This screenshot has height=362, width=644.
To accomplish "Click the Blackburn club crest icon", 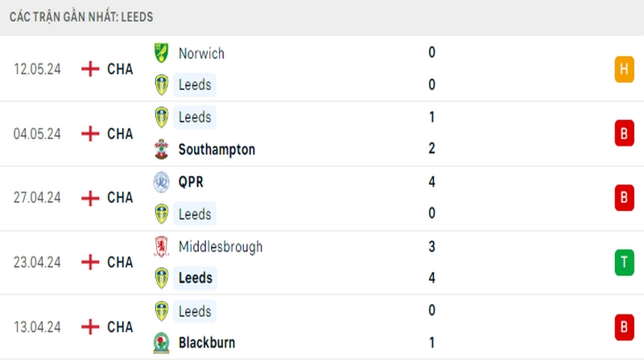I will (162, 343).
